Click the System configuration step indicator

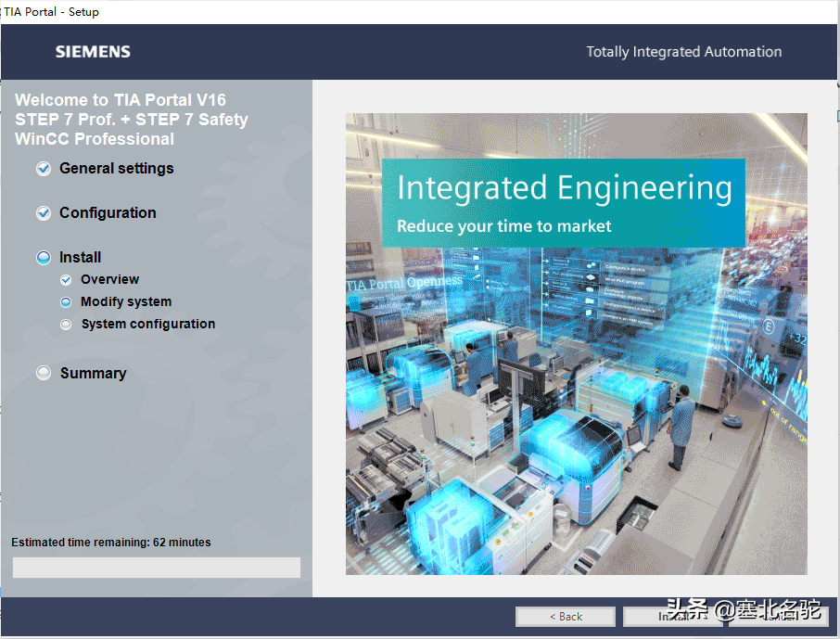coord(66,325)
